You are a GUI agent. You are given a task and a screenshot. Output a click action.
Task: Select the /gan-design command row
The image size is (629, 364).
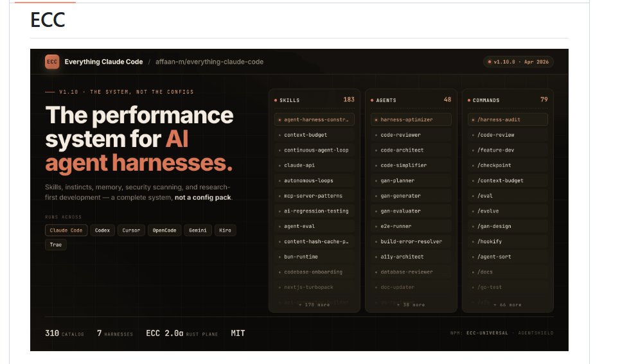tap(508, 226)
